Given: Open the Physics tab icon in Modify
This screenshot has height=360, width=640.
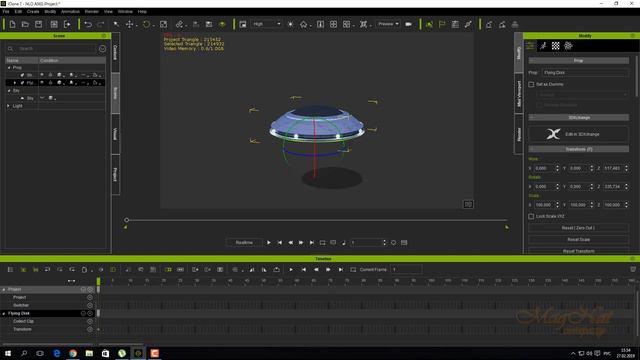Looking at the screenshot, I should [x=568, y=46].
